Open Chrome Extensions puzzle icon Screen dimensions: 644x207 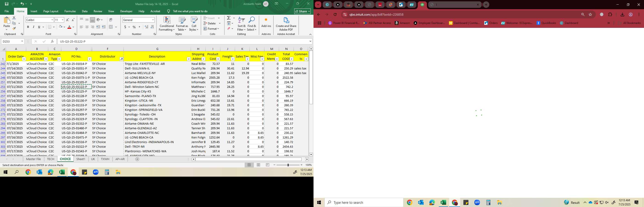pos(610,14)
